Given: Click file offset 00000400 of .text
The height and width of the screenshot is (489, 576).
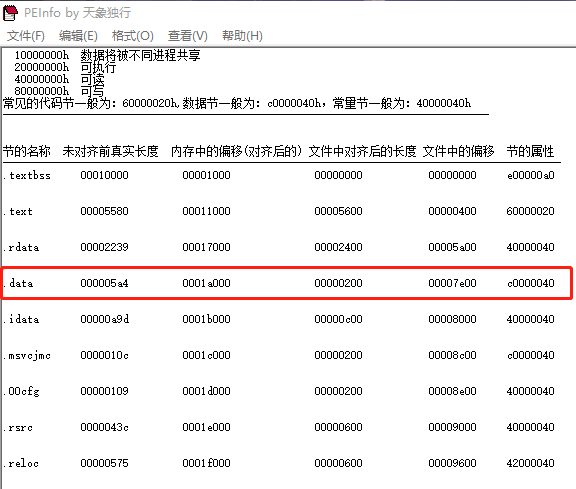Looking at the screenshot, I should (x=452, y=211).
